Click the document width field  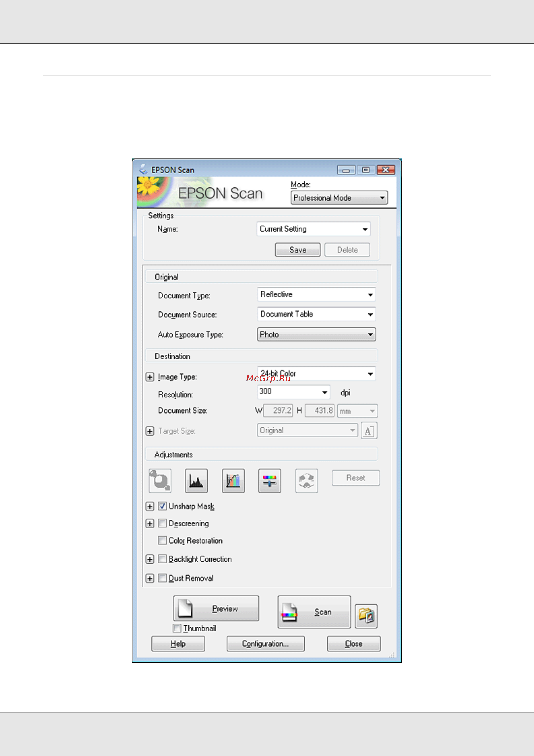pyautogui.click(x=278, y=411)
